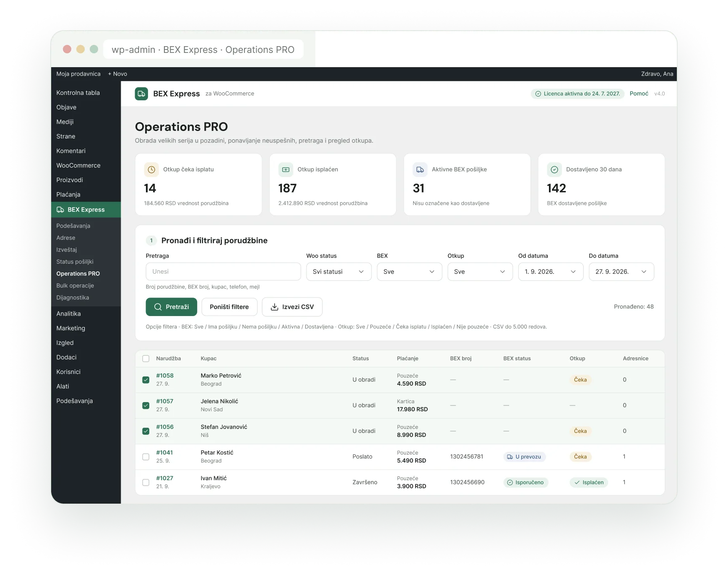The height and width of the screenshot is (575, 728).
Task: Open the Otkup filter dropdown
Action: click(480, 272)
